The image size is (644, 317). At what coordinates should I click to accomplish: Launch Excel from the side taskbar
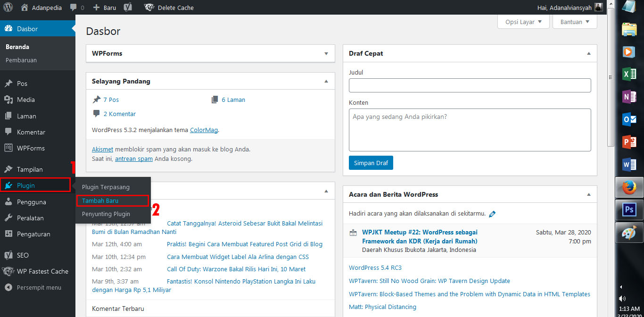pos(629,74)
